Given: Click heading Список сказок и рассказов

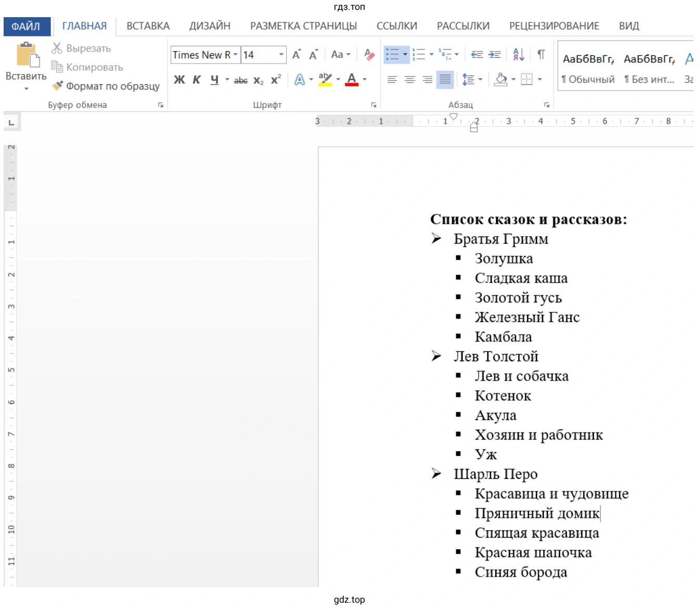Looking at the screenshot, I should click(x=529, y=219).
